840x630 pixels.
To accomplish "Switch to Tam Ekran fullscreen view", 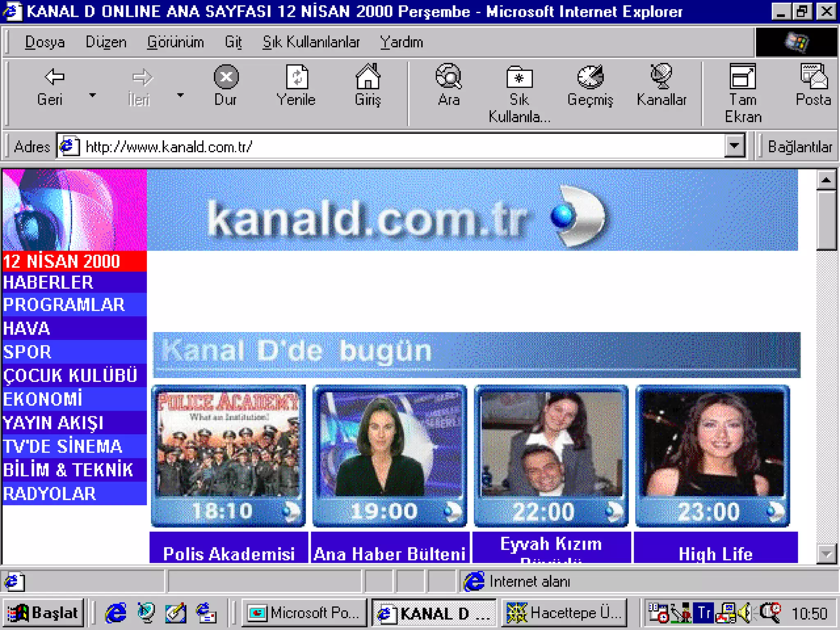I will (742, 77).
